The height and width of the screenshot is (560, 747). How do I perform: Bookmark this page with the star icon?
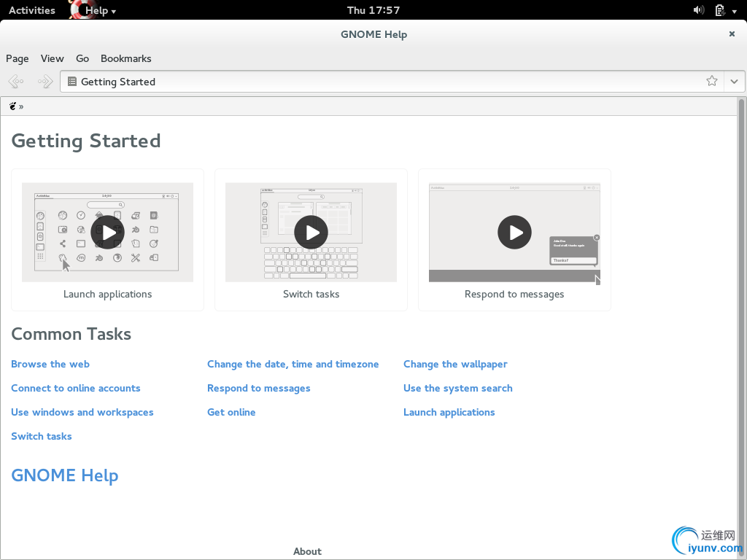712,81
